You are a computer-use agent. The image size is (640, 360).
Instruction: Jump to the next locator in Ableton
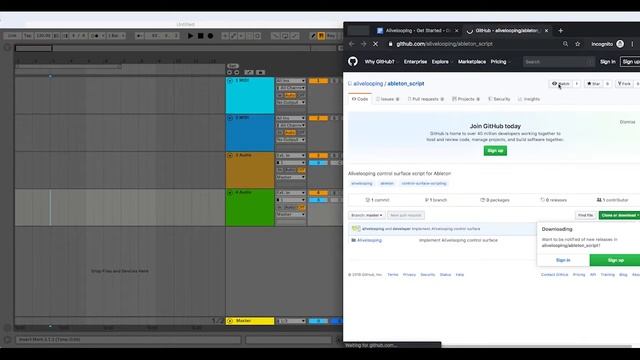tap(237, 72)
